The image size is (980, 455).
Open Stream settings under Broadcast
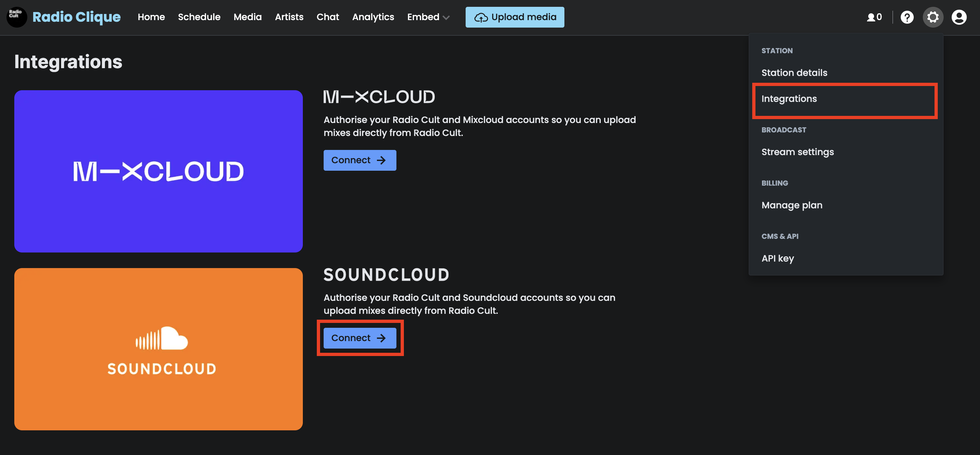[797, 152]
